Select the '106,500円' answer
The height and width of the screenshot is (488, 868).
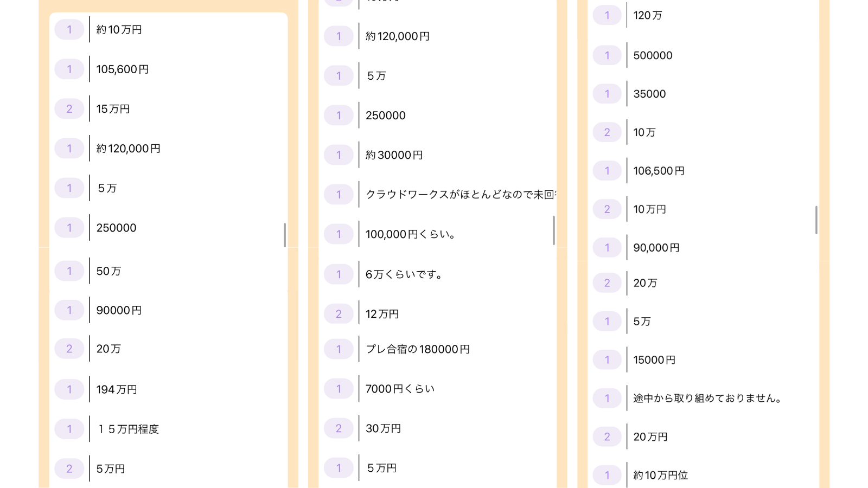pyautogui.click(x=659, y=171)
